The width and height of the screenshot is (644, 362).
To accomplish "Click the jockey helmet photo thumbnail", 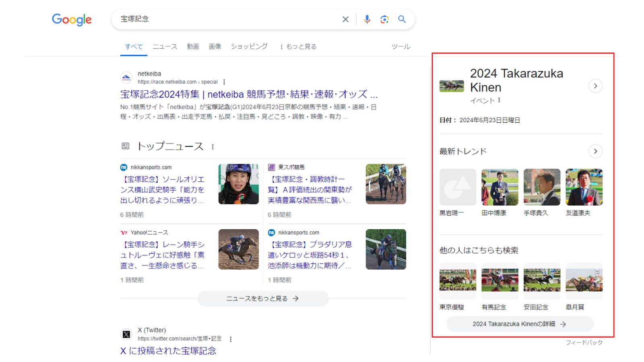I will 238,184.
